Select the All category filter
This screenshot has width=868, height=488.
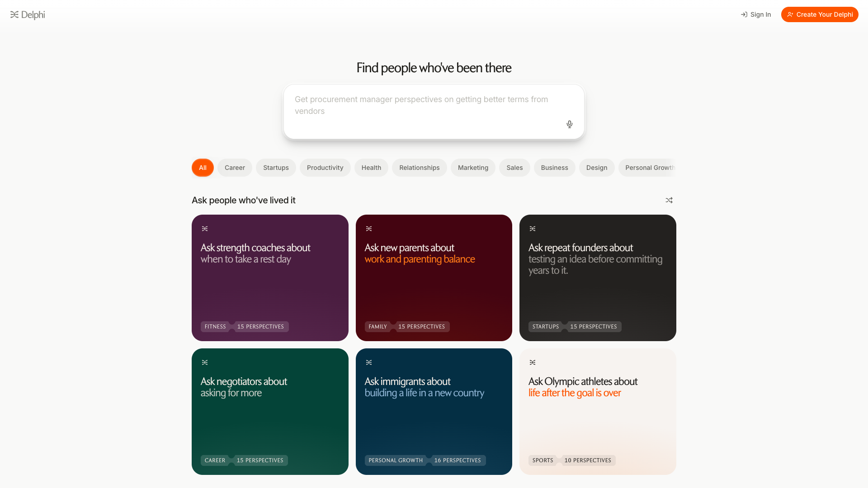coord(203,168)
